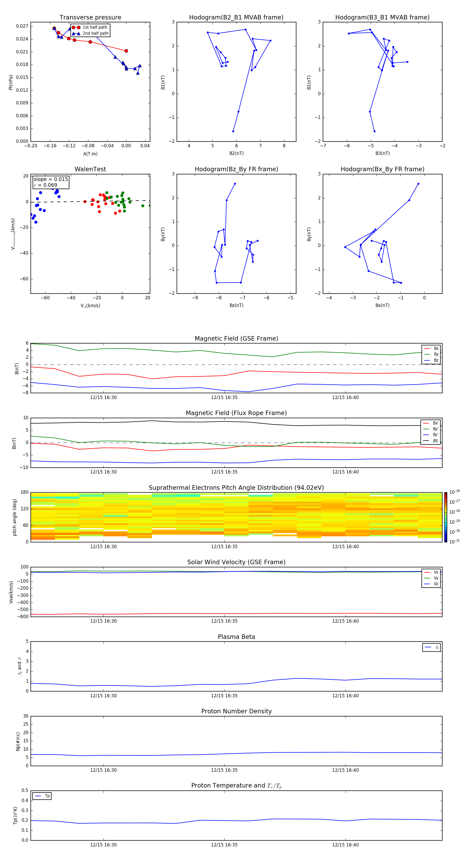The height and width of the screenshot is (868, 473).
Task: Click the 'Hodogram(Bx_By FR frame)' title
Action: point(382,169)
